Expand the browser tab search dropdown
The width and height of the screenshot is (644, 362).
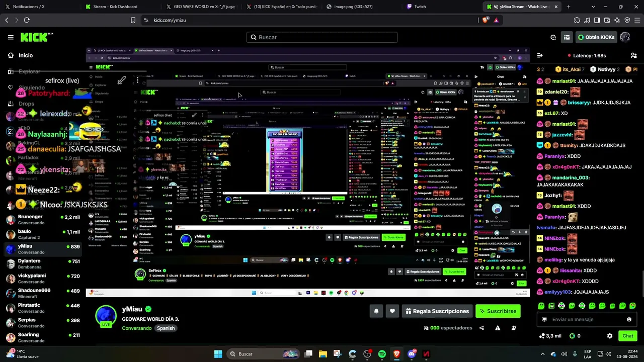(x=593, y=7)
